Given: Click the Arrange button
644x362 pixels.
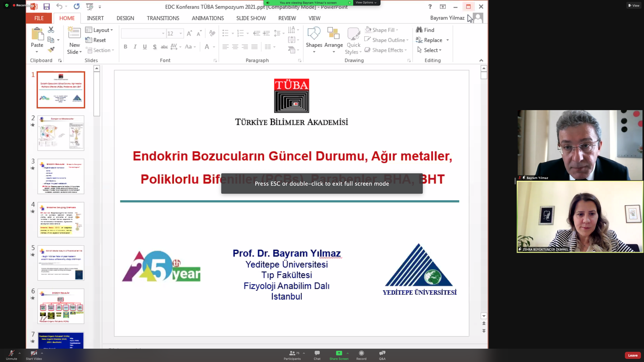Looking at the screenshot, I should coord(333,40).
